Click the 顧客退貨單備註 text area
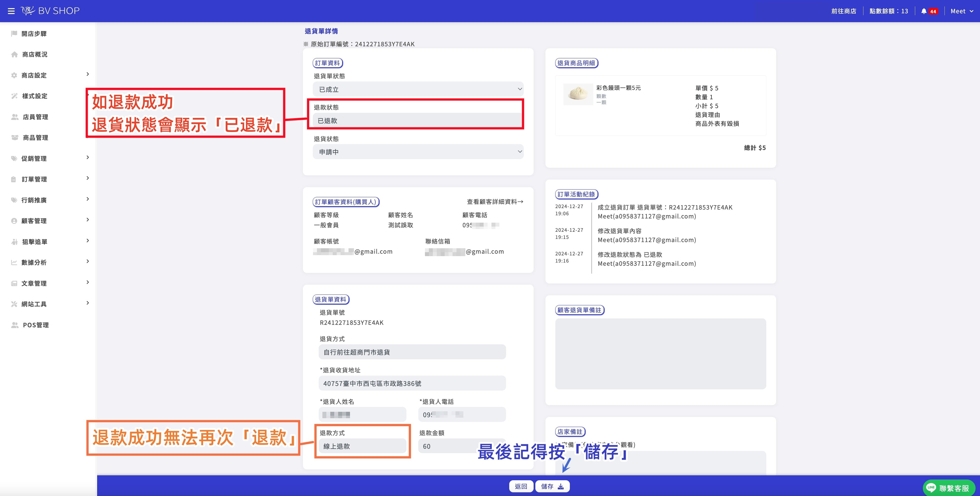Screen dimensions: 980x496 click(660, 353)
